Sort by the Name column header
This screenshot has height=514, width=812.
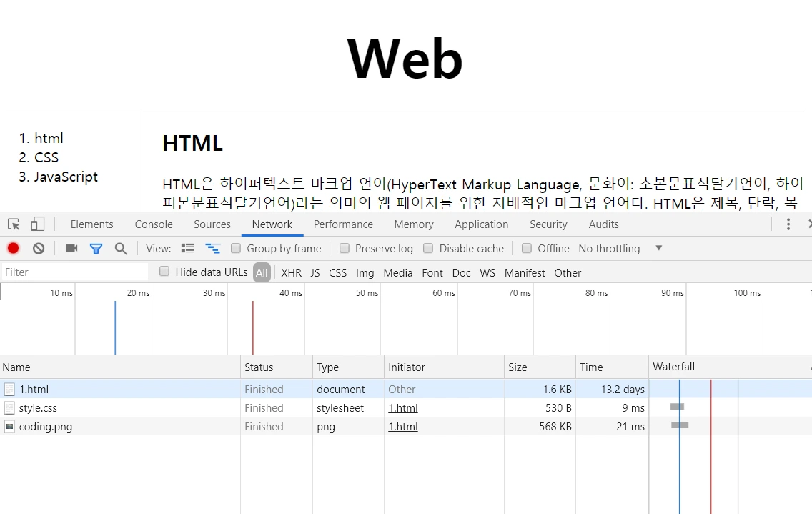coord(120,367)
